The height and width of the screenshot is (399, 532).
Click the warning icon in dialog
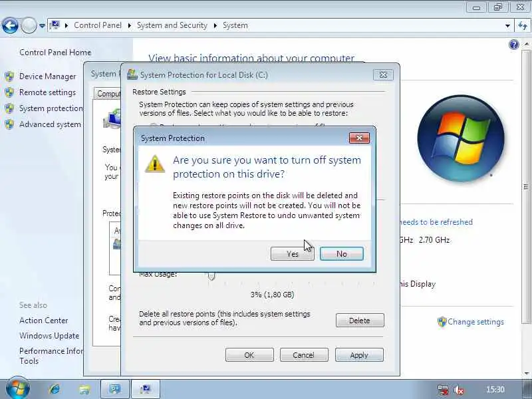coord(155,164)
